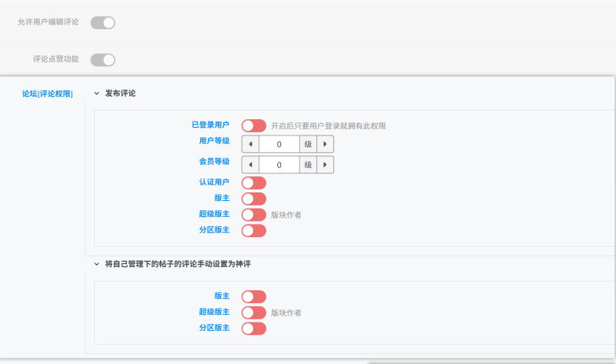Viewport: 616px width, 364px height.
Task: Enable 分区版主 toggle in 神评 section
Action: tap(253, 329)
